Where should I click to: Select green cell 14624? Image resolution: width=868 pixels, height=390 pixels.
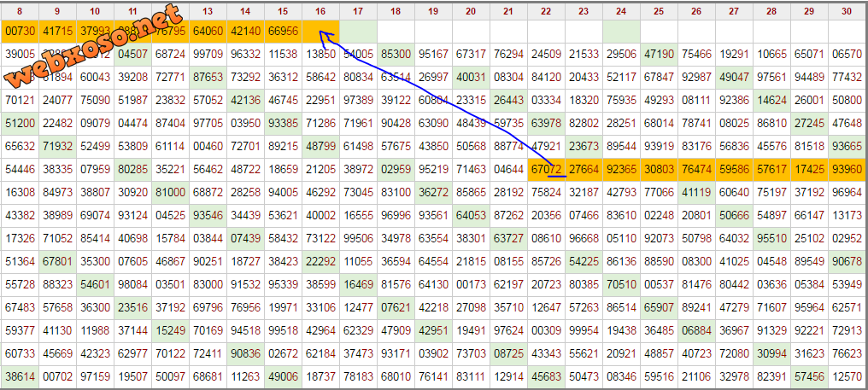[771, 101]
